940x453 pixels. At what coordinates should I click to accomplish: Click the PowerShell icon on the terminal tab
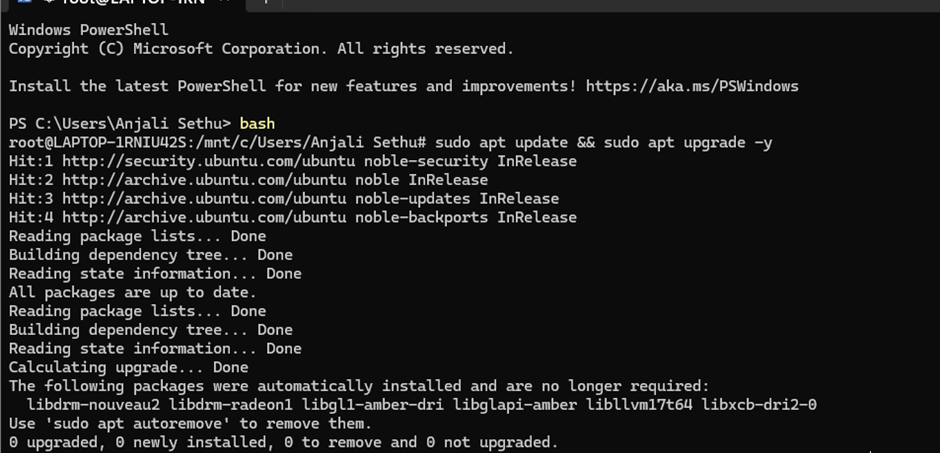[25, 3]
